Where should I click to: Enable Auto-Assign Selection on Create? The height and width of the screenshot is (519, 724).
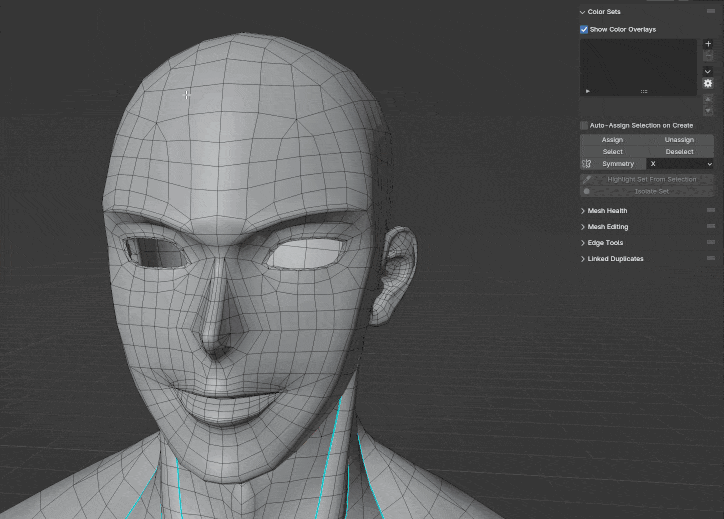click(x=584, y=126)
